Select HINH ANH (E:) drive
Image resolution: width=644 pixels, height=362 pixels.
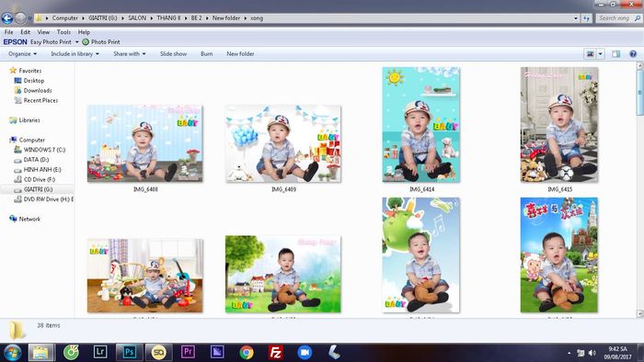pos(42,169)
